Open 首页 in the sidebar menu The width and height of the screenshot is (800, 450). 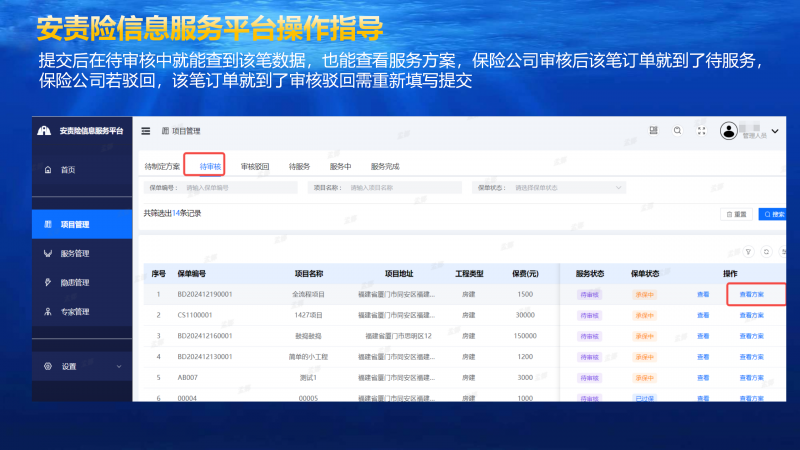[x=82, y=170]
